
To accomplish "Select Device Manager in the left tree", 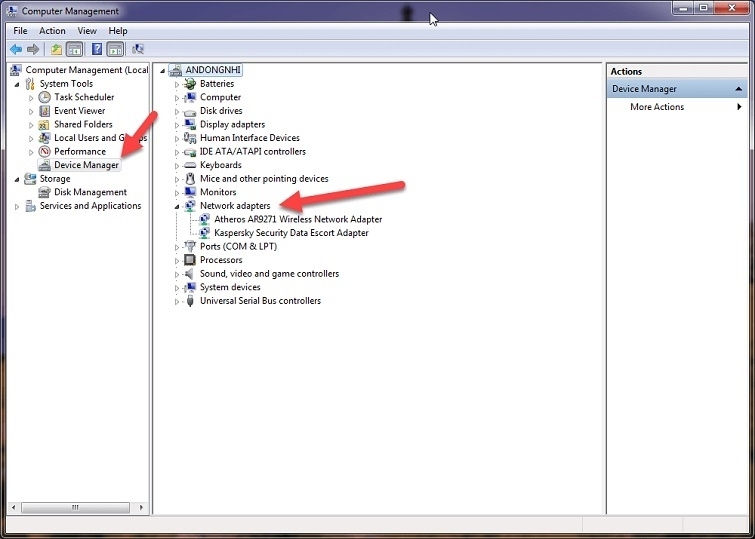I will (x=86, y=165).
